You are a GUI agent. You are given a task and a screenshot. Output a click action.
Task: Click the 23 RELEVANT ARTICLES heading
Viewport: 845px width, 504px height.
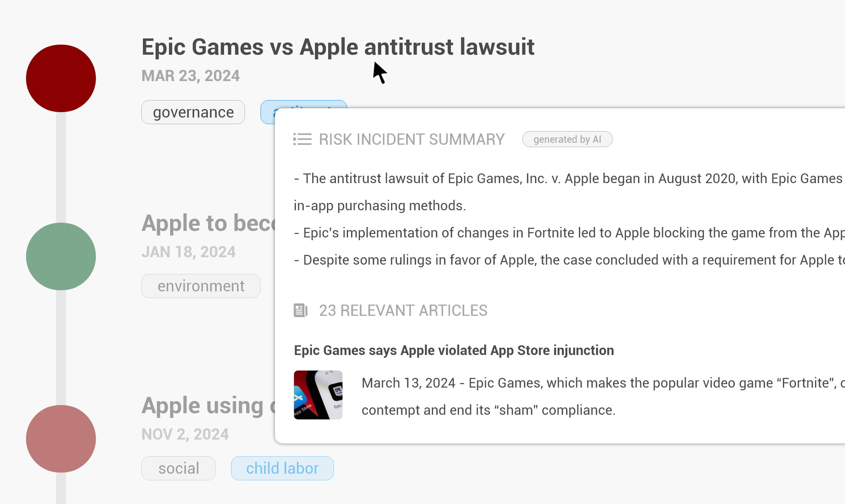[403, 310]
